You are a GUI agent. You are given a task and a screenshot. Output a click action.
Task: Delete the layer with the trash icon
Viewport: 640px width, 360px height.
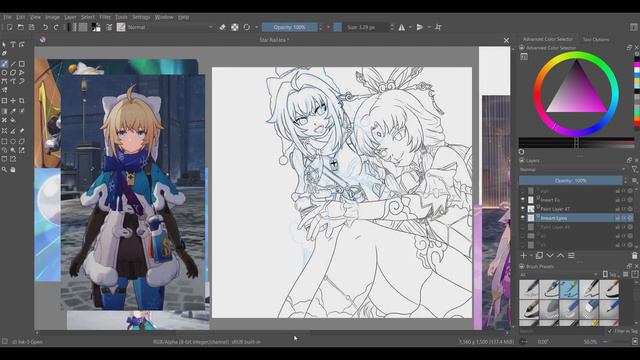634,256
